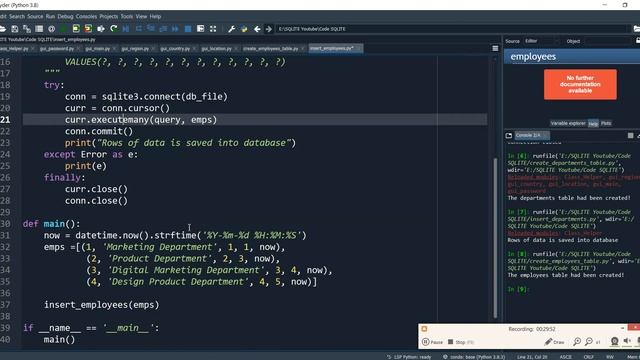Click the console browse tabs icon

coord(509,136)
